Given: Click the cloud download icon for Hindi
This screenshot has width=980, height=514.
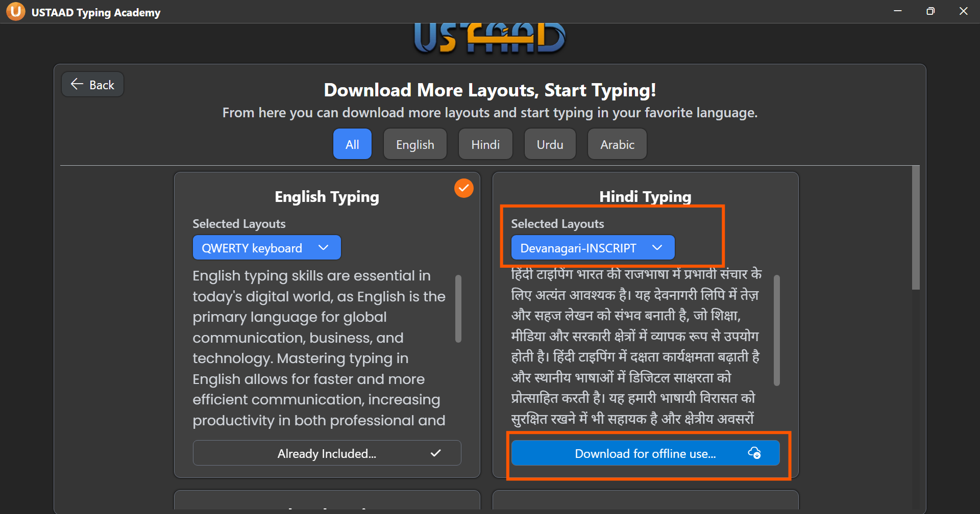Looking at the screenshot, I should coord(754,453).
